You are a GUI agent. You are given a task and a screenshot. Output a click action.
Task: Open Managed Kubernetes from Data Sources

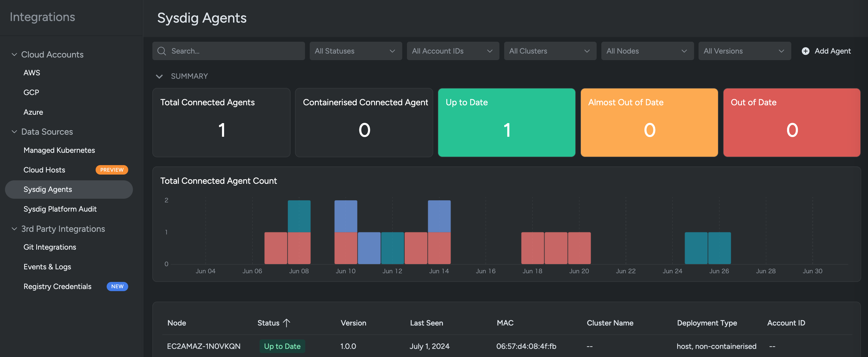pyautogui.click(x=59, y=150)
